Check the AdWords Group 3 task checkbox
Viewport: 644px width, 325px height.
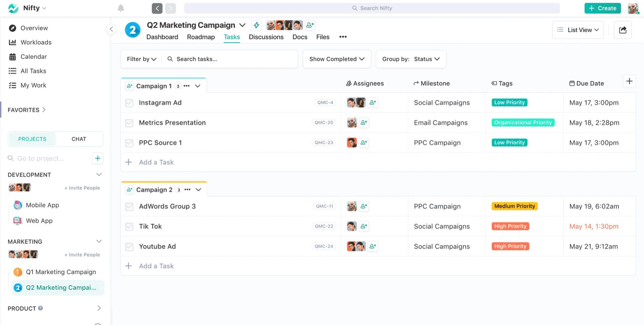(129, 206)
